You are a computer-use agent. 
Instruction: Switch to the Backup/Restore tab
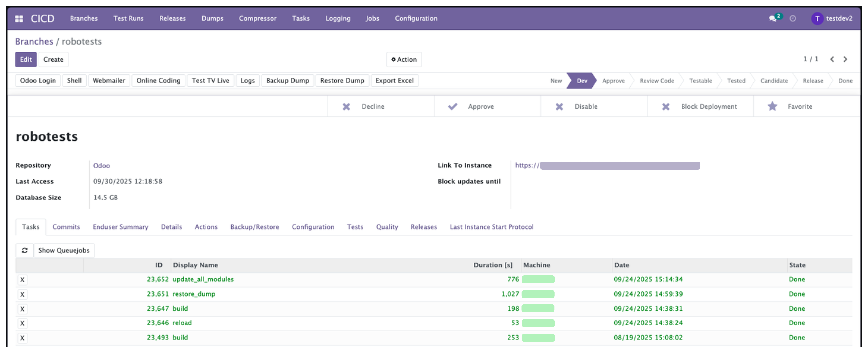tap(254, 227)
